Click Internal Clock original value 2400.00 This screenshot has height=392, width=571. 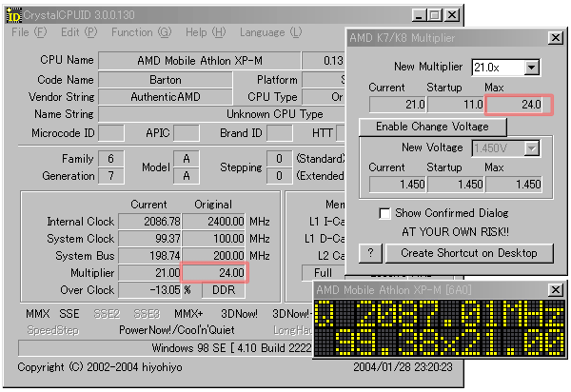point(213,222)
